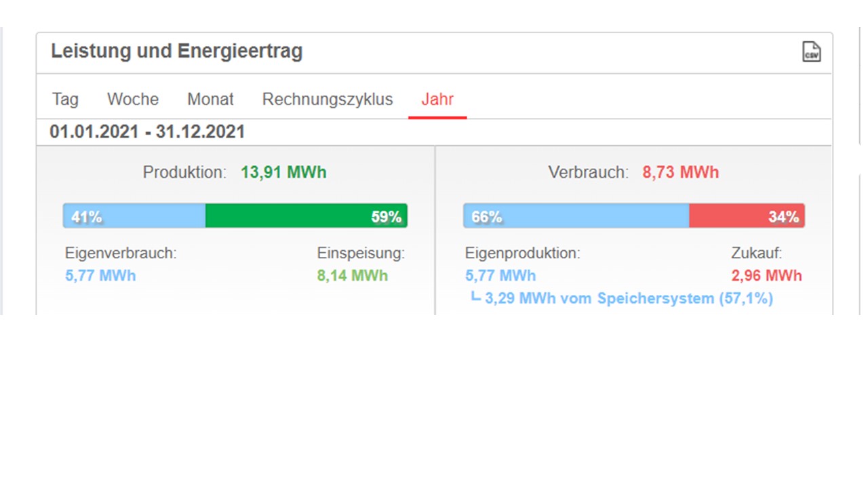
Task: Click the Einspeisung label
Action: click(361, 253)
